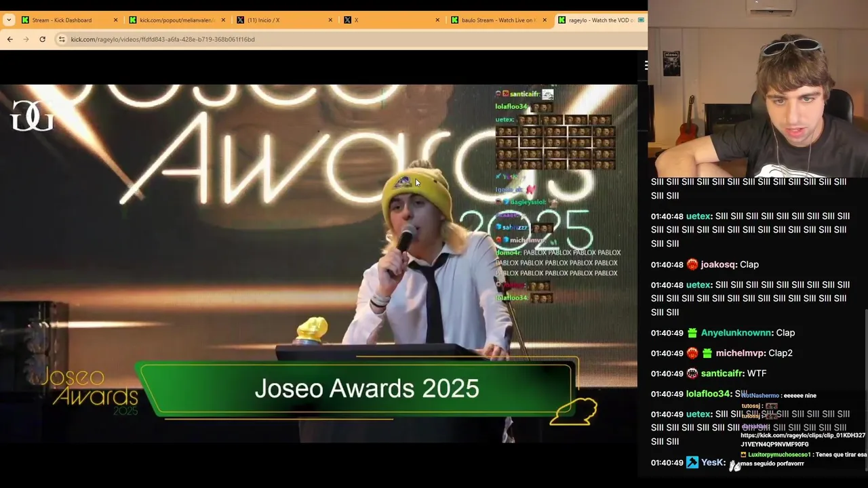Screen dimensions: 868x488
Task: Go back with the browser back arrow
Action: click(x=9, y=39)
